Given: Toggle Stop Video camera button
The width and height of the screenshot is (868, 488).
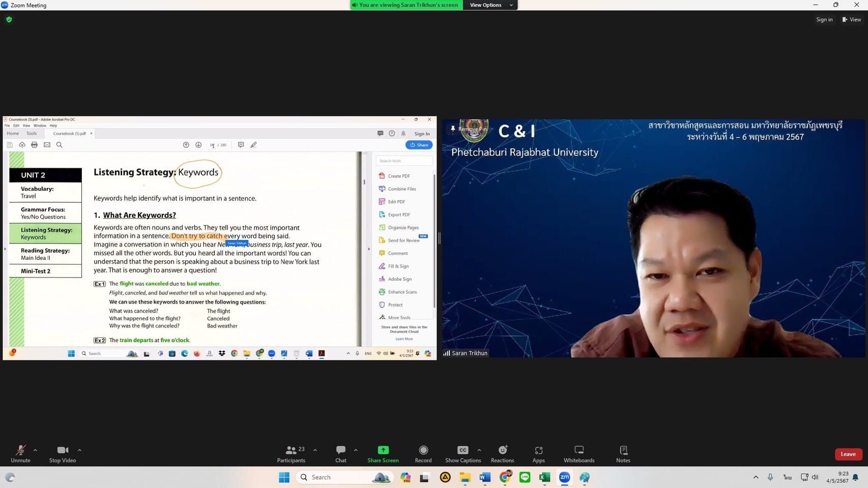Looking at the screenshot, I should [x=62, y=454].
